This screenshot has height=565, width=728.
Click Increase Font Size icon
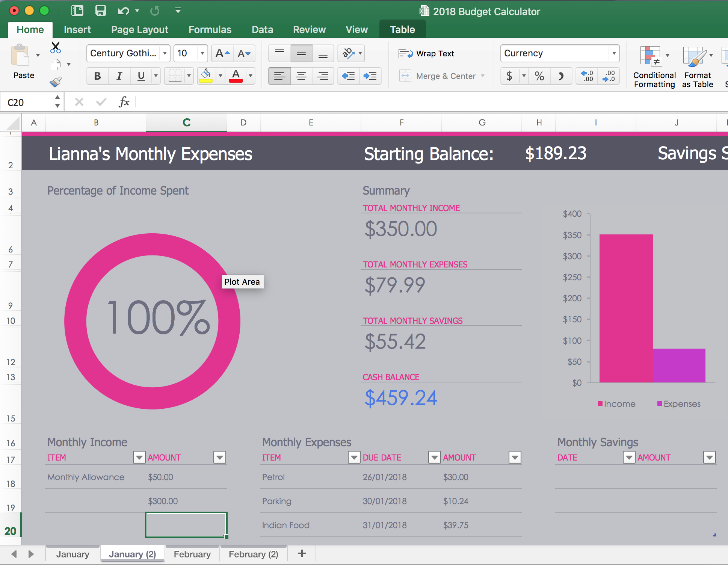click(x=222, y=53)
